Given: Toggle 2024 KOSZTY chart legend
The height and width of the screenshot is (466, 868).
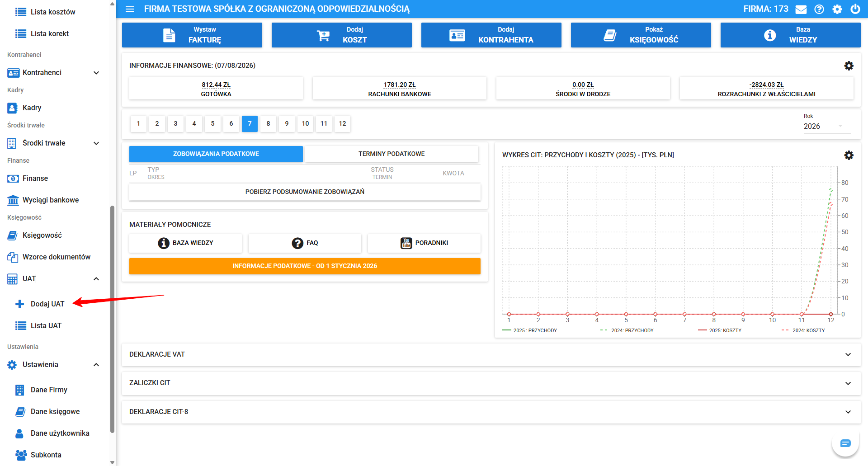Looking at the screenshot, I should coord(803,331).
